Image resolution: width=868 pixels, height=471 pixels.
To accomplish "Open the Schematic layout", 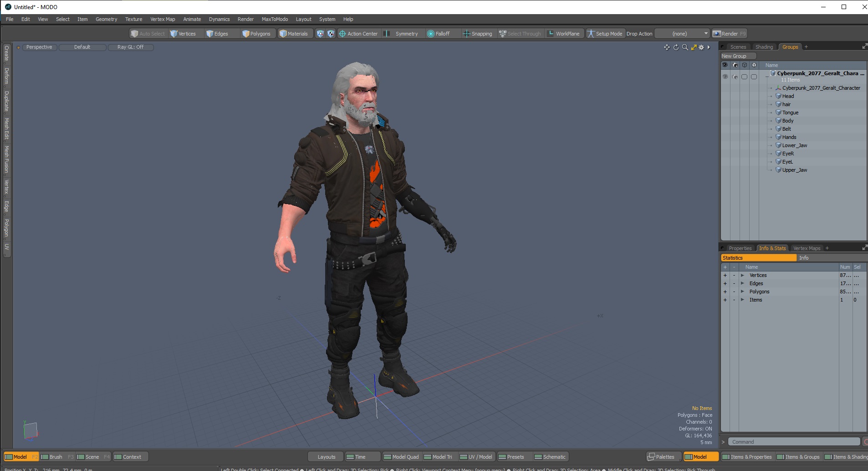I will coord(550,457).
